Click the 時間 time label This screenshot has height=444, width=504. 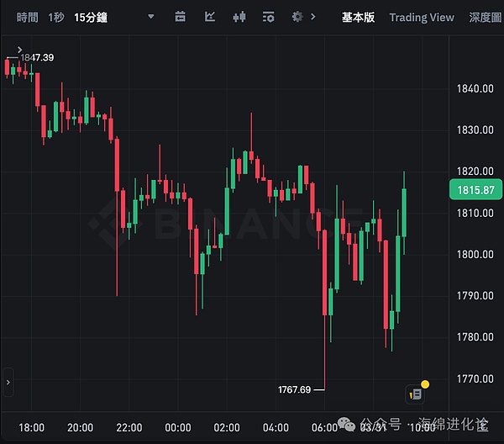pos(27,17)
